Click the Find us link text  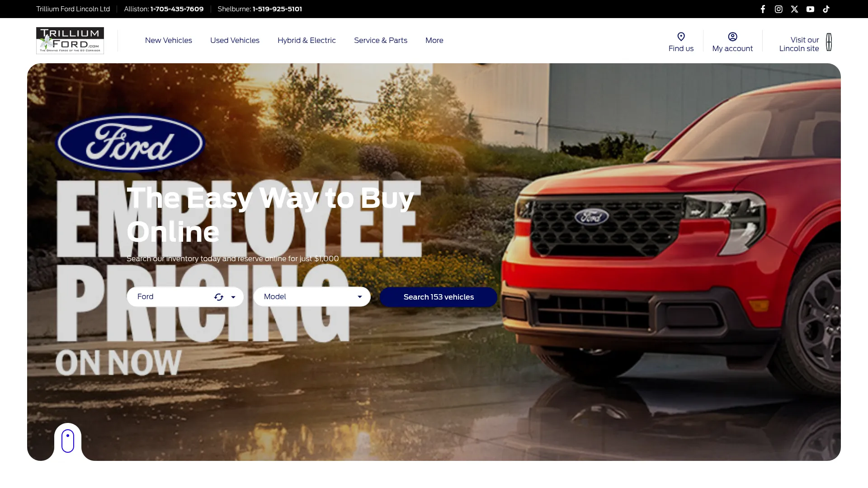681,49
